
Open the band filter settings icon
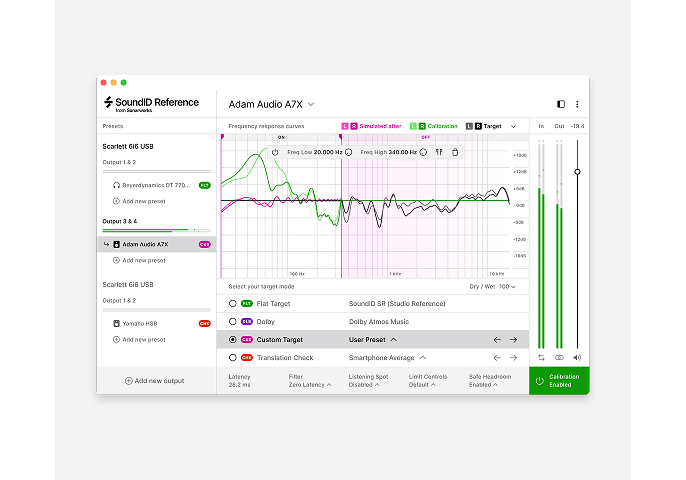pyautogui.click(x=439, y=152)
